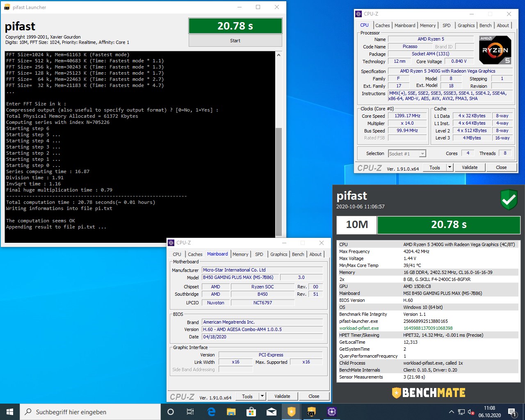Image resolution: width=525 pixels, height=420 pixels.
Task: Open the SPD tab in top CPU-Z window
Action: pyautogui.click(x=447, y=25)
